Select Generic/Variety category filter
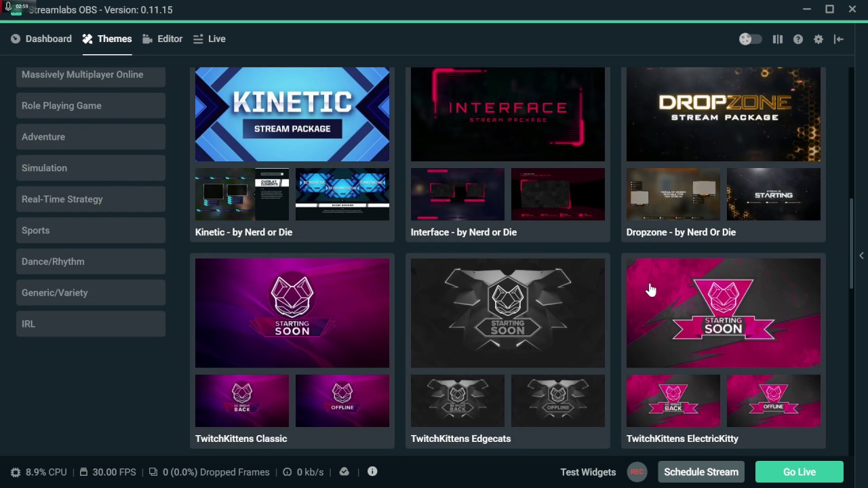The image size is (868, 488). click(x=91, y=293)
